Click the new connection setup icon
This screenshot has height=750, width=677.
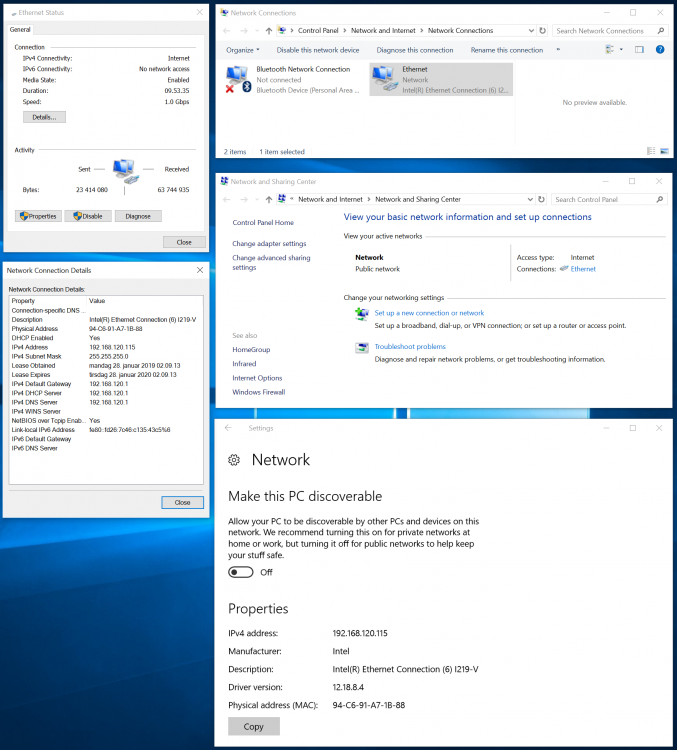tap(362, 314)
